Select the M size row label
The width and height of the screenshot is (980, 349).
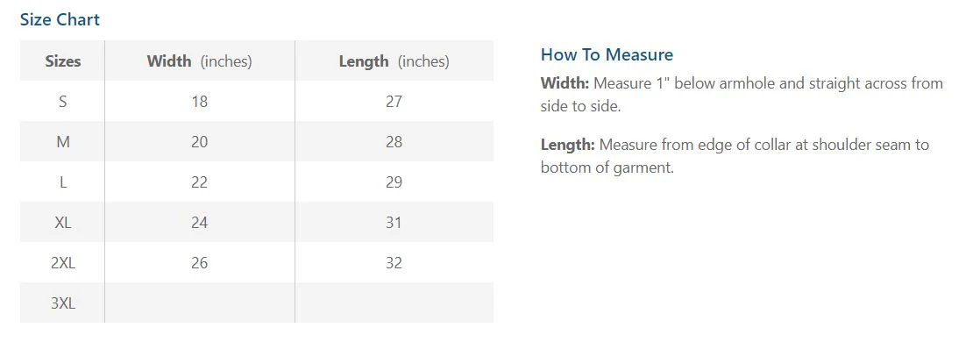tap(62, 142)
